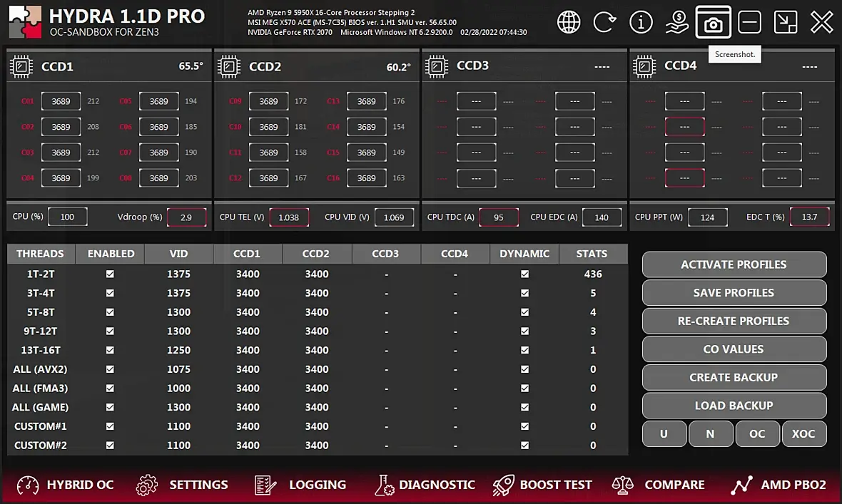Click the refresh arrow icon
Image resolution: width=842 pixels, height=504 pixels.
[x=604, y=23]
